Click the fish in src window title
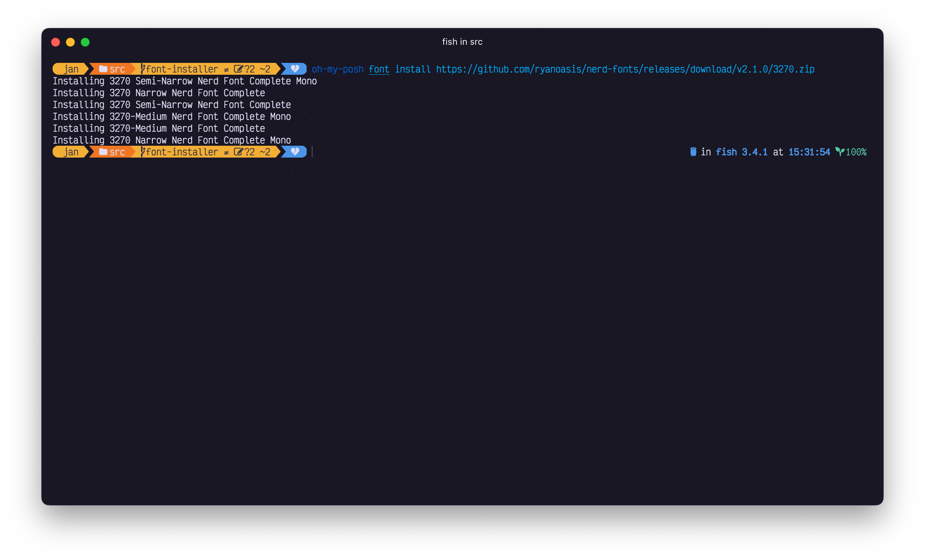Screen dimensions: 925x560 (462, 42)
